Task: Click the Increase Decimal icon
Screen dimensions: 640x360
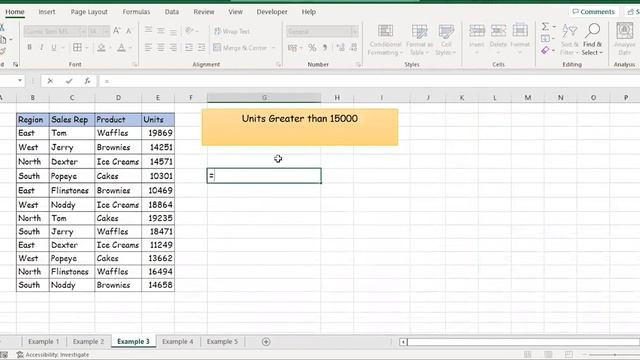Action: coord(340,48)
